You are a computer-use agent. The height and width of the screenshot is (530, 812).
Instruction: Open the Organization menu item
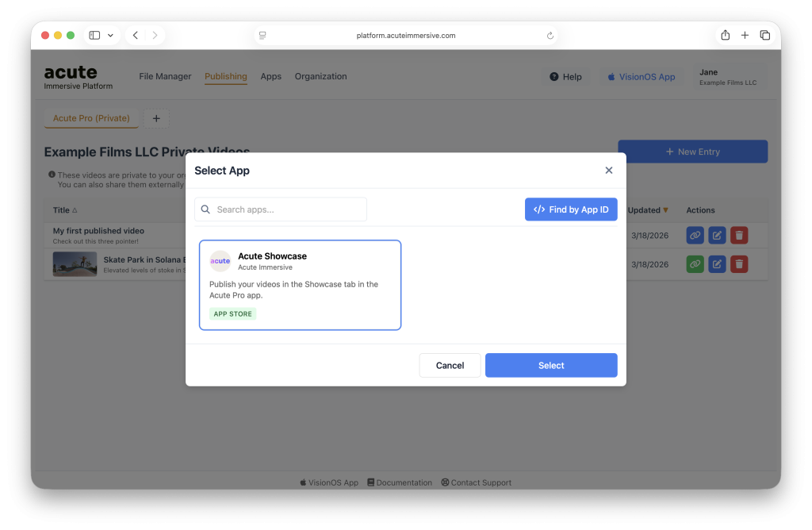[x=320, y=77]
